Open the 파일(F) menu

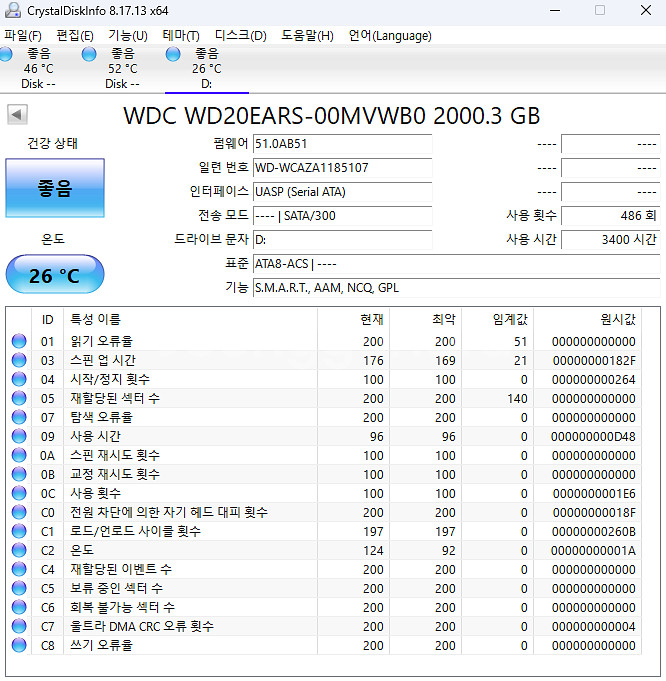click(23, 36)
